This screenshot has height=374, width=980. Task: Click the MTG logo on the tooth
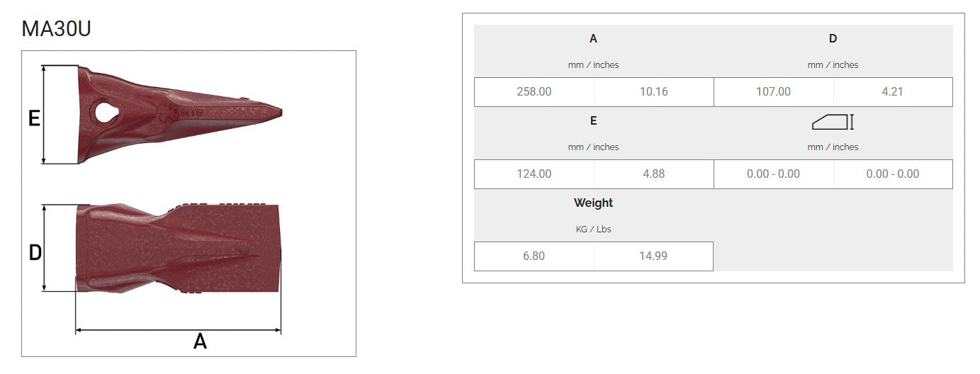click(x=177, y=112)
